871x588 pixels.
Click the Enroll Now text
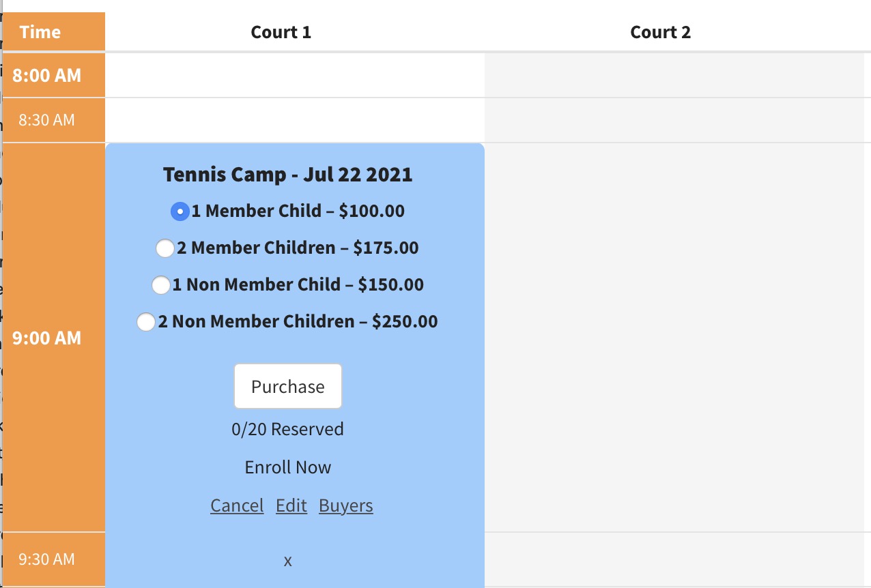(x=287, y=467)
